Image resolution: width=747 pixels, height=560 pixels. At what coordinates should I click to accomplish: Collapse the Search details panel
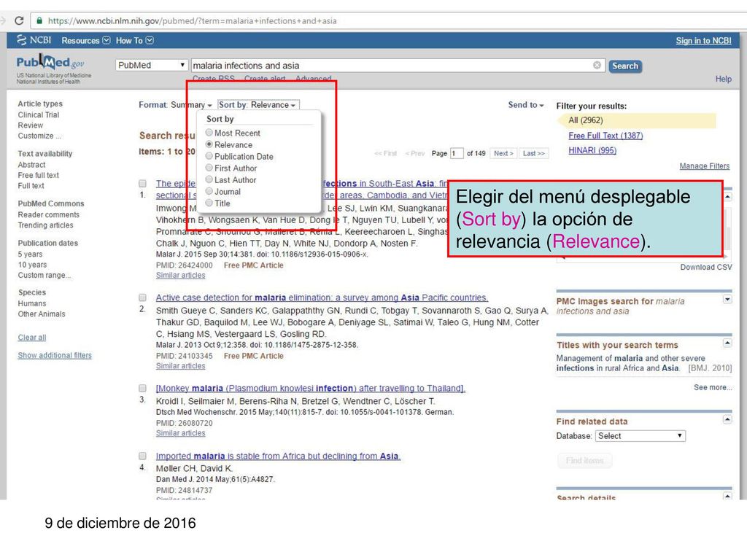point(727,496)
